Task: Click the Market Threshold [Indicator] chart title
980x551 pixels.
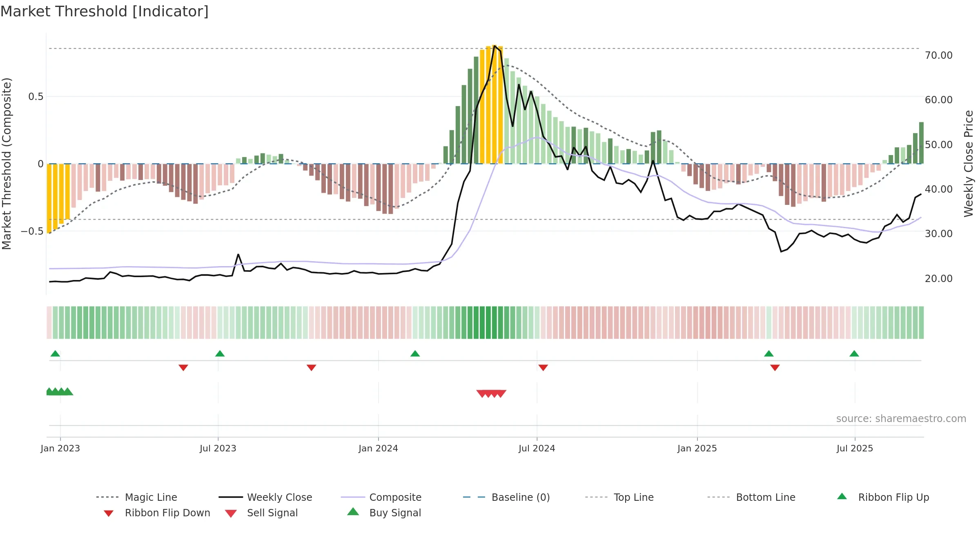Action: click(x=105, y=11)
